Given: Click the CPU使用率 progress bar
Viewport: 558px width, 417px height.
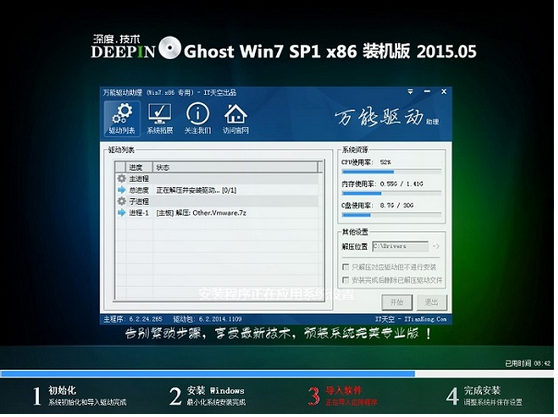Looking at the screenshot, I should tap(391, 172).
